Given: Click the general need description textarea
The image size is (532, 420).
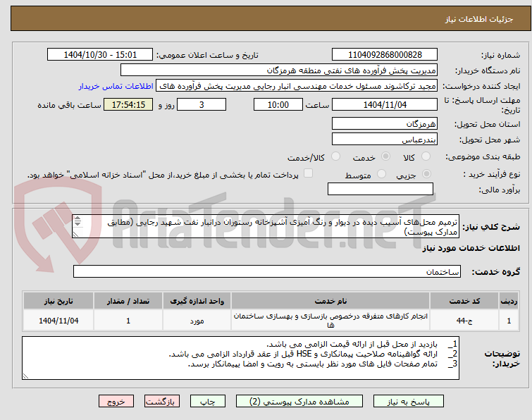Looking at the screenshot, I should (x=266, y=226).
